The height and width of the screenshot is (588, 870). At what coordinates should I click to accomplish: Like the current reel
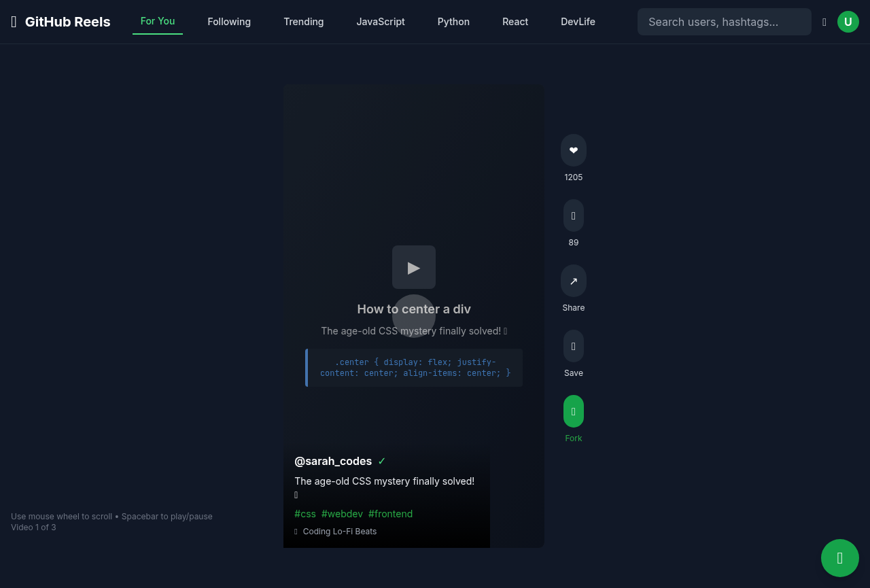[573, 150]
